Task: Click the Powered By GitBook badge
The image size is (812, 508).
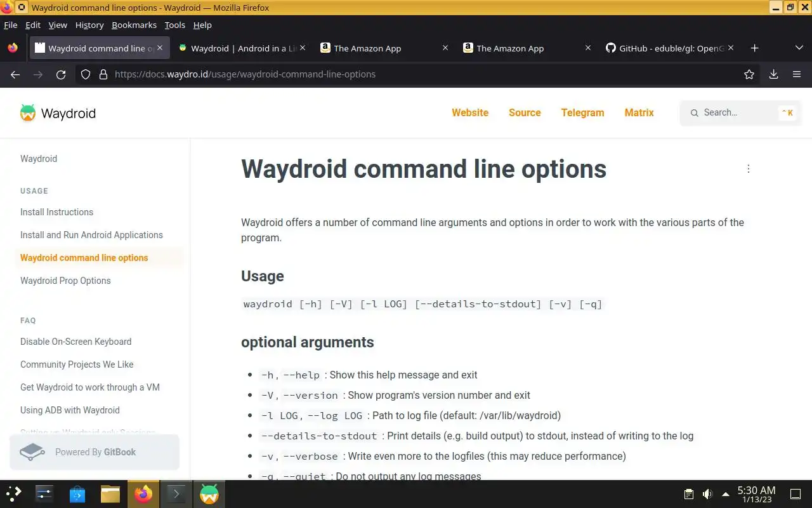Action: (x=95, y=452)
